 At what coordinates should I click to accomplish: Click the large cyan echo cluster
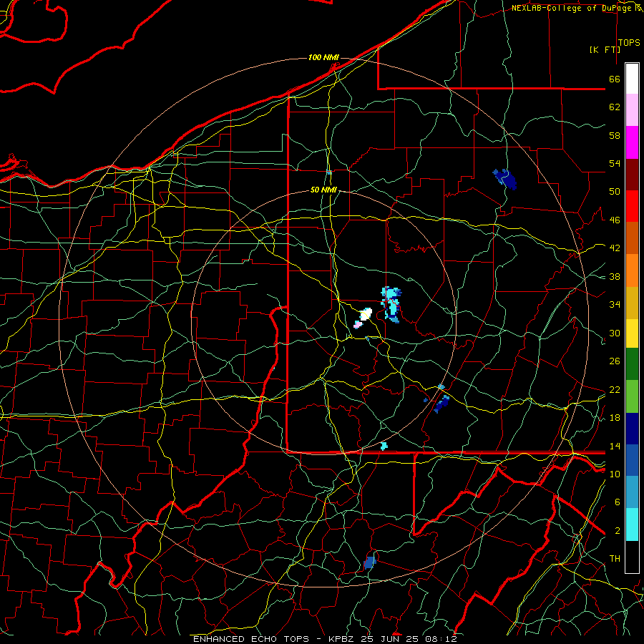(x=392, y=304)
